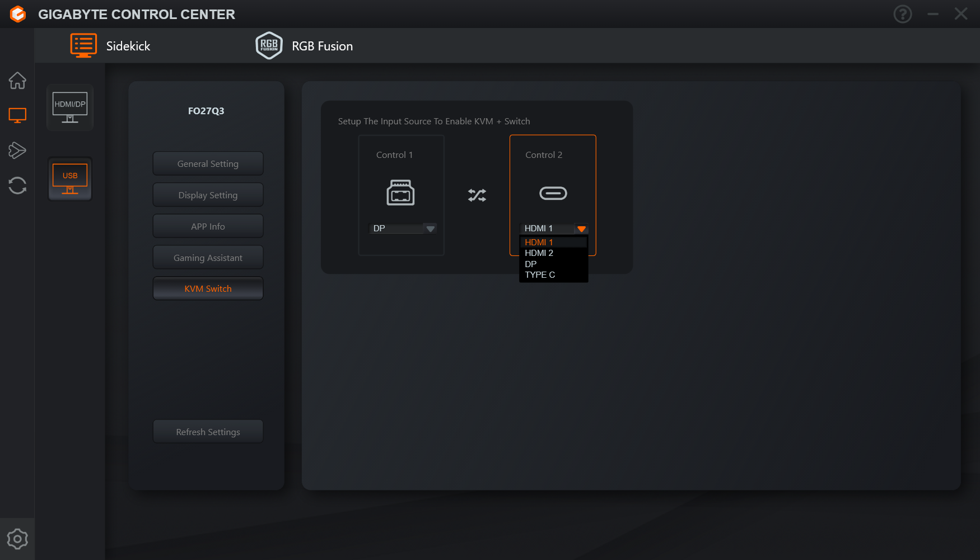Viewport: 980px width, 560px height.
Task: Choose HDMI 2 from the dropdown list
Action: [x=553, y=253]
